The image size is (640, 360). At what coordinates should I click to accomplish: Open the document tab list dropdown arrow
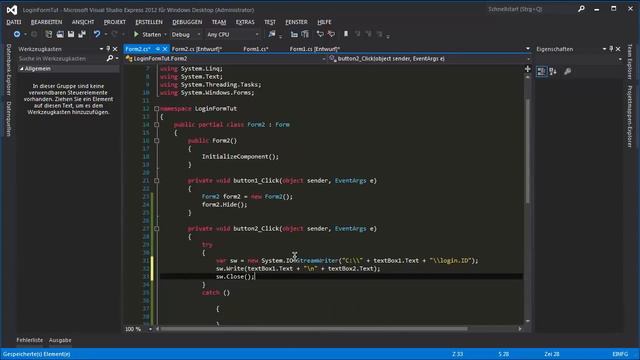[528, 49]
